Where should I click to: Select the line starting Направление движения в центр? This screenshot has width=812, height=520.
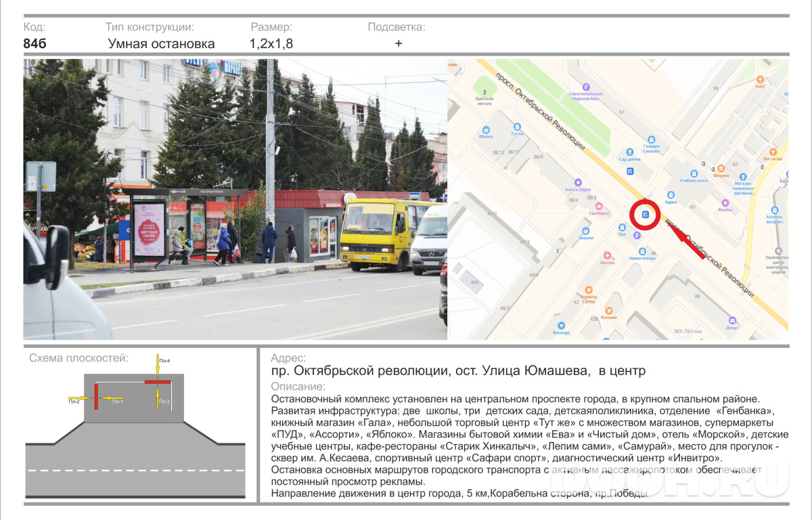[x=459, y=494]
